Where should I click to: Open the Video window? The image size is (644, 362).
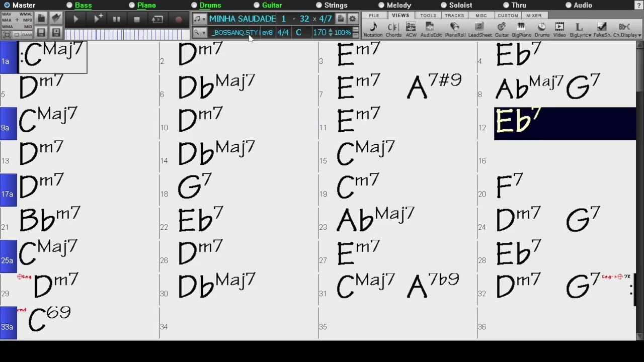559,30
